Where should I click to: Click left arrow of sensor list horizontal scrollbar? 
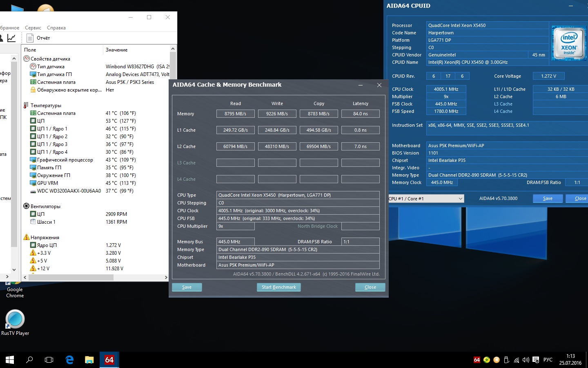(25, 277)
